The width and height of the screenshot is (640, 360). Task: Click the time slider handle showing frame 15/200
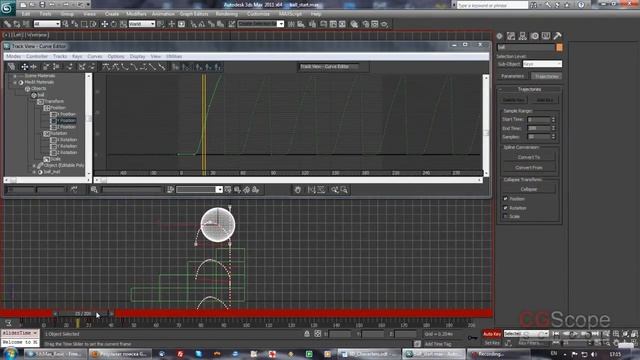click(83, 314)
